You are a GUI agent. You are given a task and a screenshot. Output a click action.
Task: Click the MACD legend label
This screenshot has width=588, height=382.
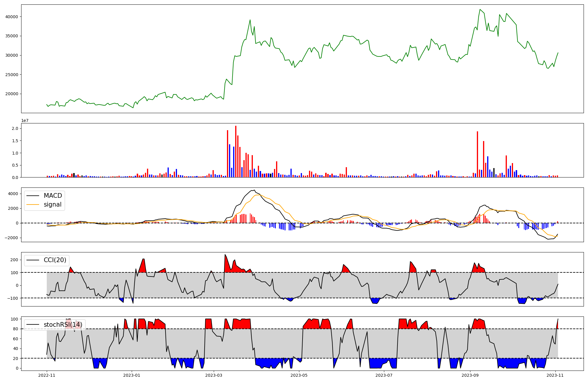(53, 196)
